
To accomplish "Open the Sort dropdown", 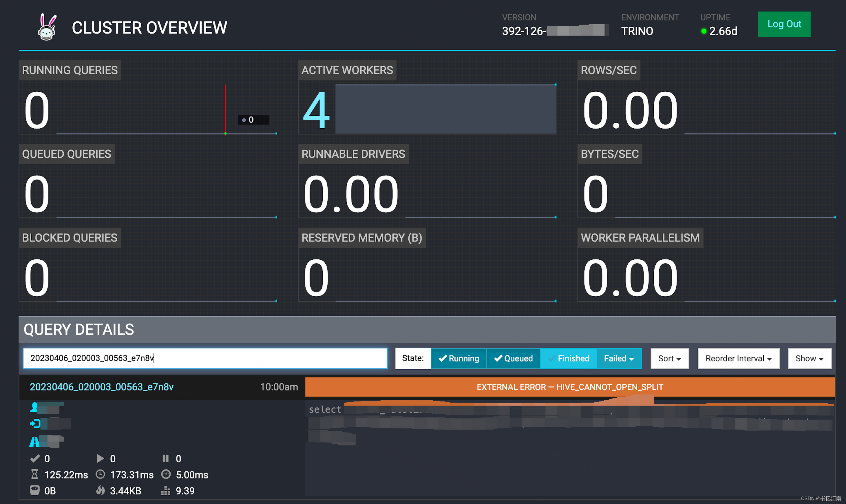I will 669,358.
